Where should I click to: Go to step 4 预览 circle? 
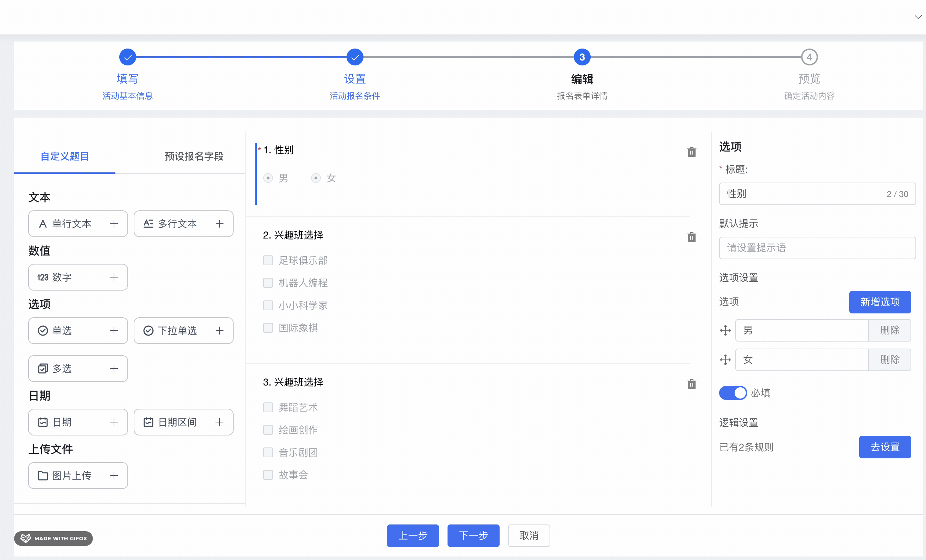pos(809,57)
